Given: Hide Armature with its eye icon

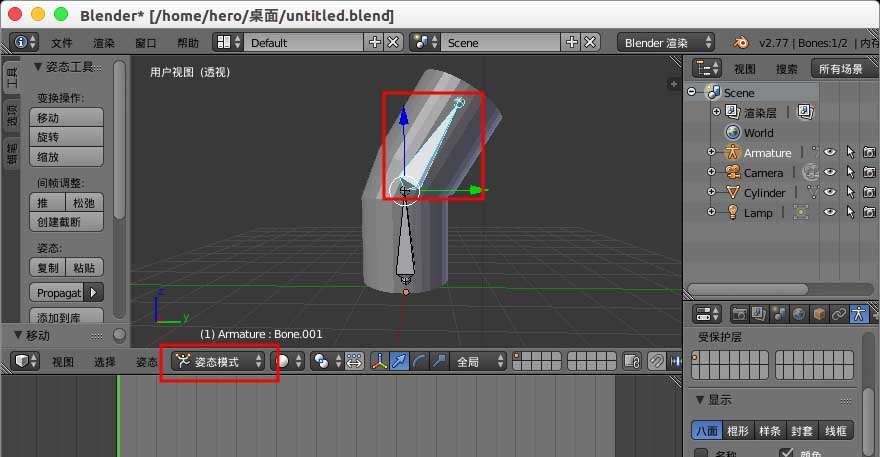Looking at the screenshot, I should click(830, 152).
